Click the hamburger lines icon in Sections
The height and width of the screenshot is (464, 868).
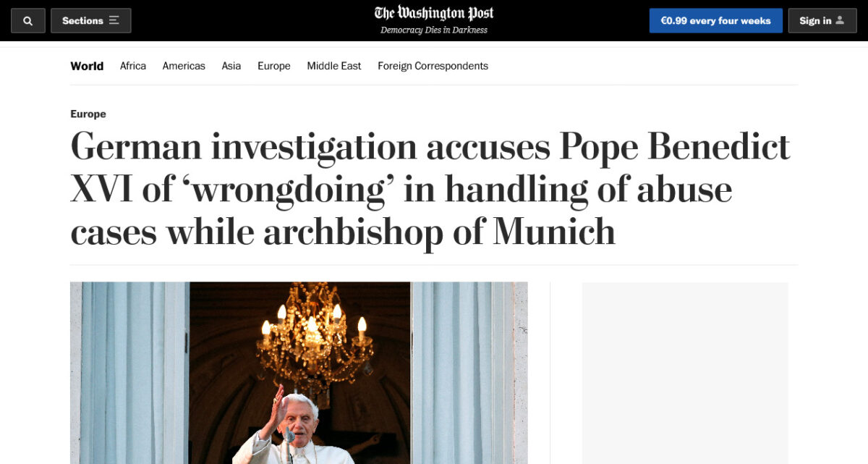point(114,20)
